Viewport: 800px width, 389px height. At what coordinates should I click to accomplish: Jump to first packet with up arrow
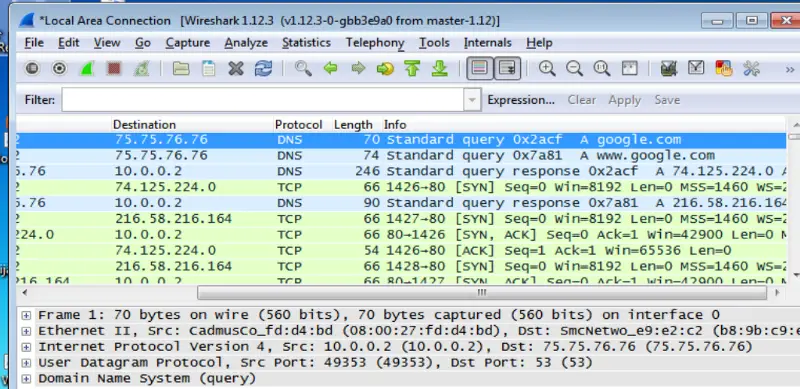(x=412, y=68)
